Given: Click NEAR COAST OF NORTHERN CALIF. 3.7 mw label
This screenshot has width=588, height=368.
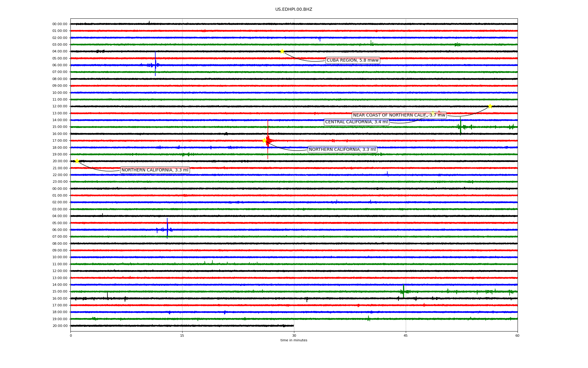Looking at the screenshot, I should (x=399, y=115).
